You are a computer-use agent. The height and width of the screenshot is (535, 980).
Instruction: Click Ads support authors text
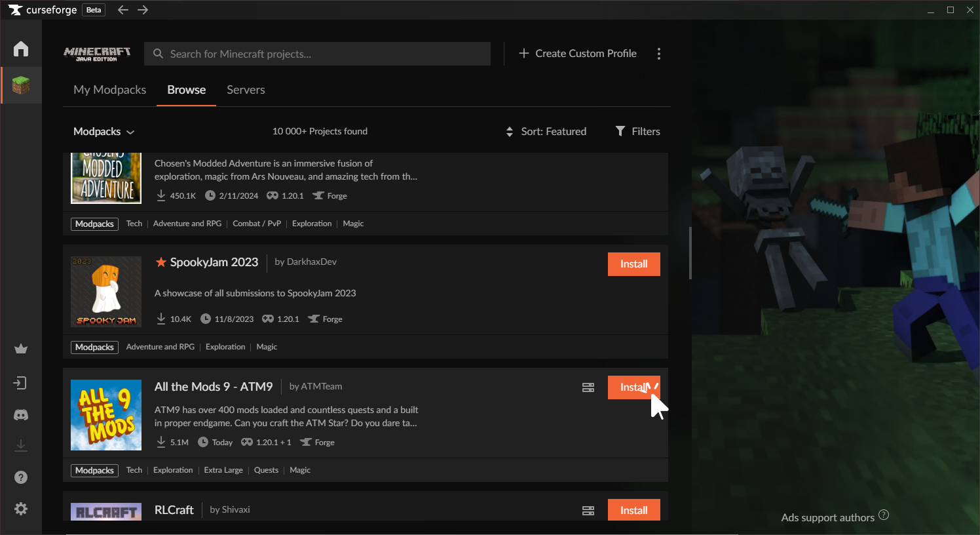(x=828, y=517)
